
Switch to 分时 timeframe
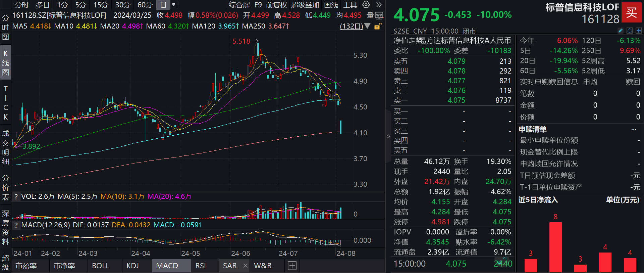[22, 5]
